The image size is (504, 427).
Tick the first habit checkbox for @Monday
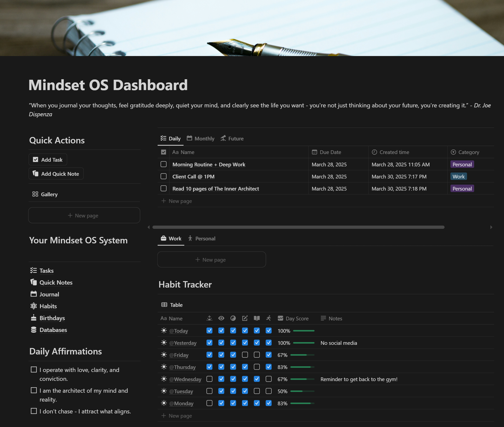[209, 403]
